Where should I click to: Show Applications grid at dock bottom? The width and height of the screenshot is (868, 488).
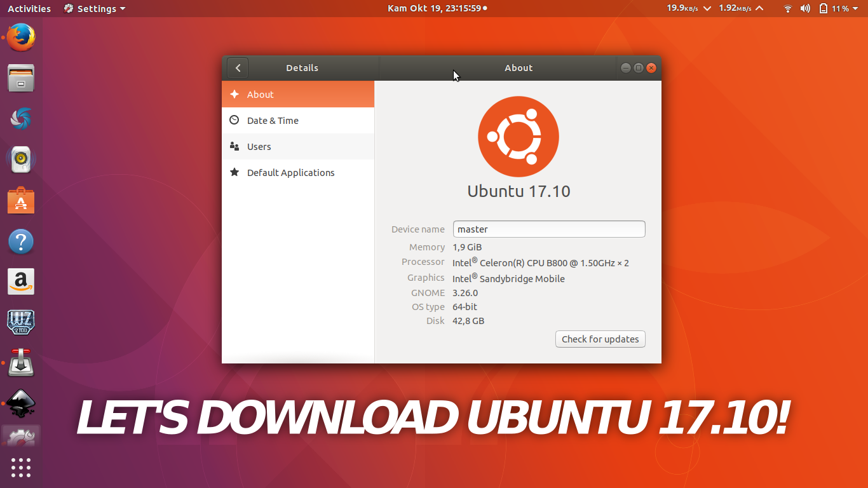click(x=21, y=468)
